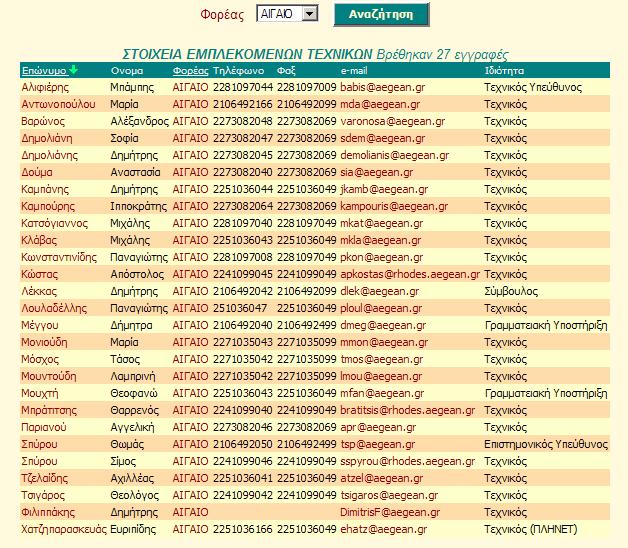Click the email DimitrisF@aegean.gr
Image resolution: width=628 pixels, height=548 pixels.
390,512
